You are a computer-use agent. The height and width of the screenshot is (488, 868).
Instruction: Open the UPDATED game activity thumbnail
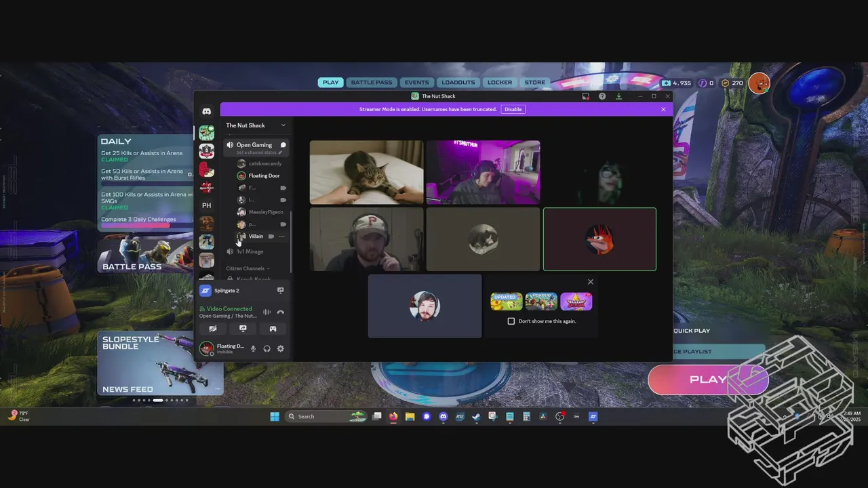click(x=507, y=302)
